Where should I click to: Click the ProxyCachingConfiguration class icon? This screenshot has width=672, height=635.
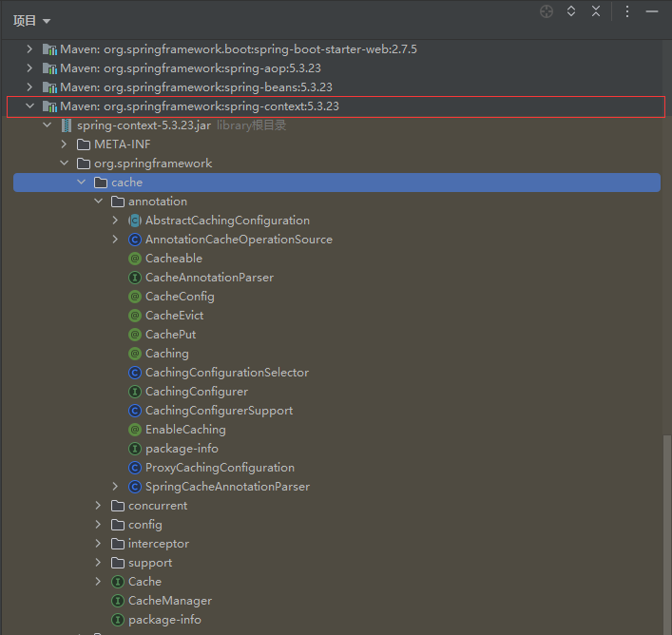[135, 468]
